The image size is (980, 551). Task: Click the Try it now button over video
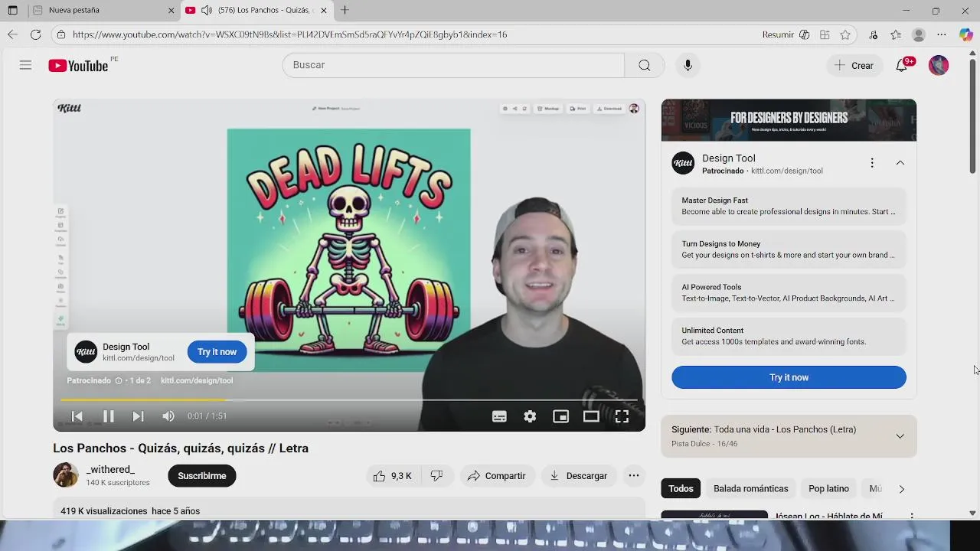pyautogui.click(x=217, y=352)
